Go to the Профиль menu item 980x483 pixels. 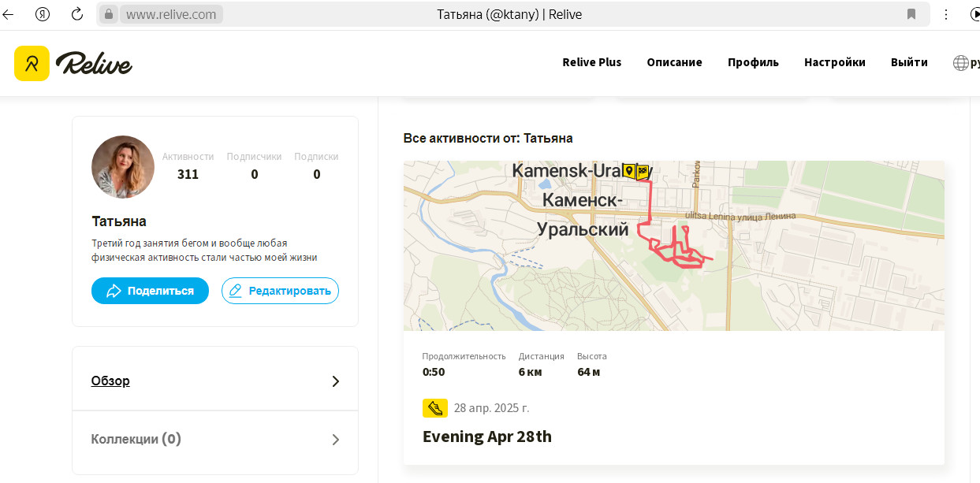753,62
